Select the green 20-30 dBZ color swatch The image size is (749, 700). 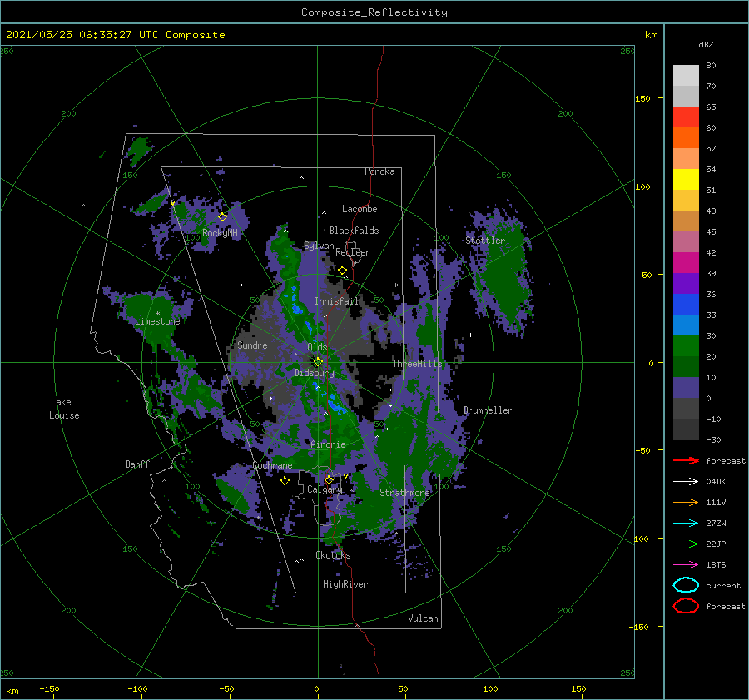(686, 346)
